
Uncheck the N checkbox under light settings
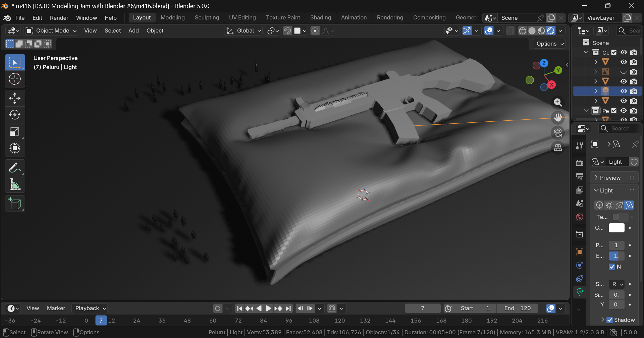(x=612, y=267)
